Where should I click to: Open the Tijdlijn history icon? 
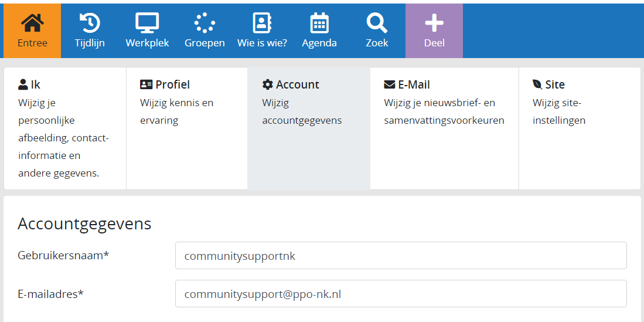pos(90,23)
